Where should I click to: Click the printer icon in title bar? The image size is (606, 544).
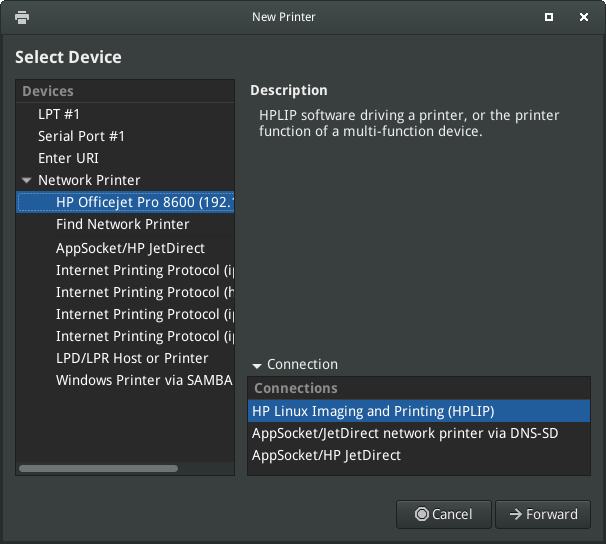coord(22,17)
